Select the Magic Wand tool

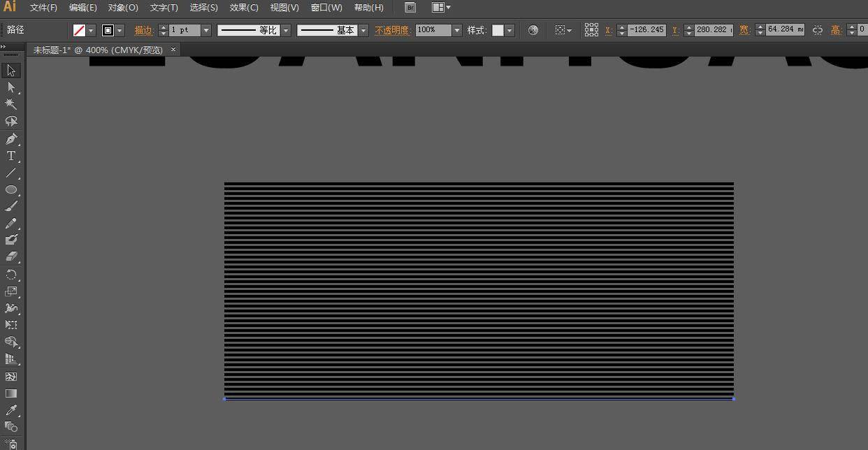(x=11, y=104)
